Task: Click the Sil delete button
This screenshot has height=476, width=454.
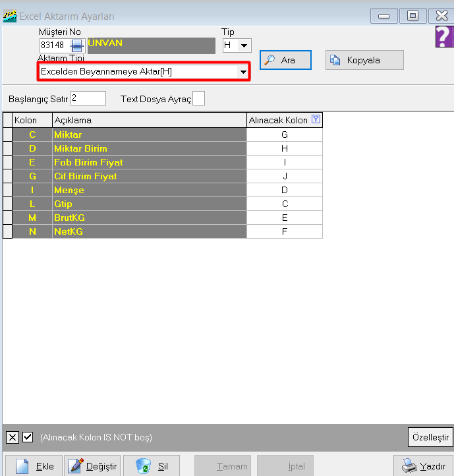Action: point(152,465)
